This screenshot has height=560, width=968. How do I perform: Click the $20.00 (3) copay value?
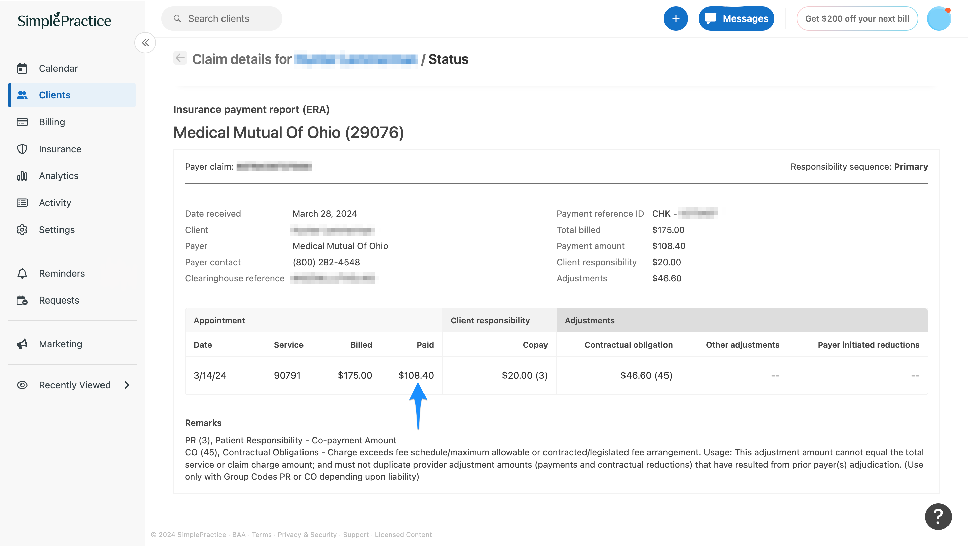[524, 376]
